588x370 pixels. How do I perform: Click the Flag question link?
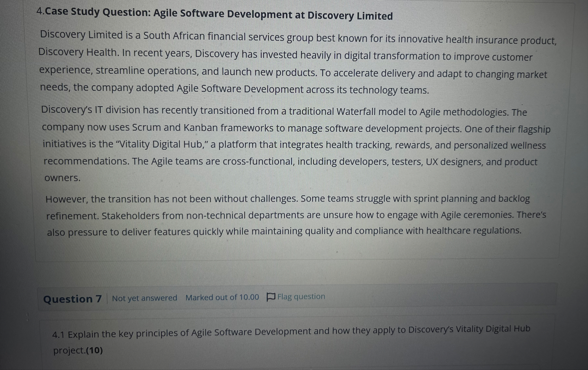coord(296,296)
